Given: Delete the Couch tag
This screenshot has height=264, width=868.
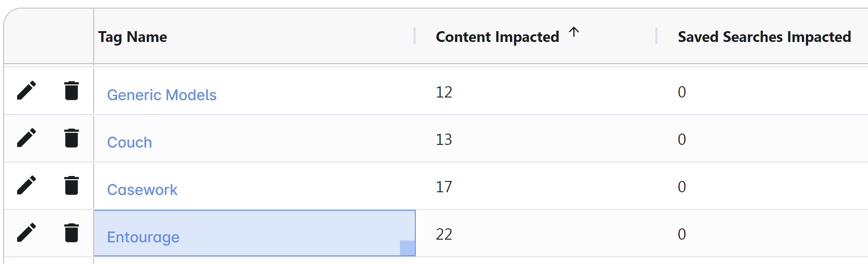Looking at the screenshot, I should (72, 138).
